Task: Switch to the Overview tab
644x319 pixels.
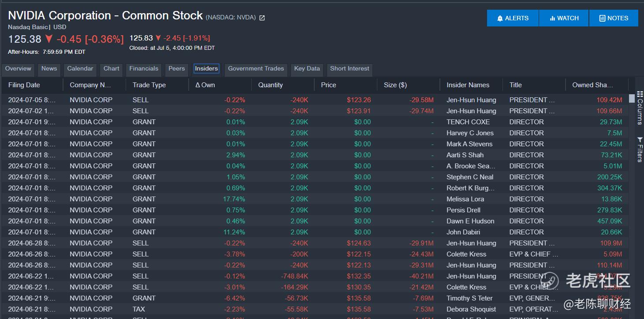Action: point(18,69)
